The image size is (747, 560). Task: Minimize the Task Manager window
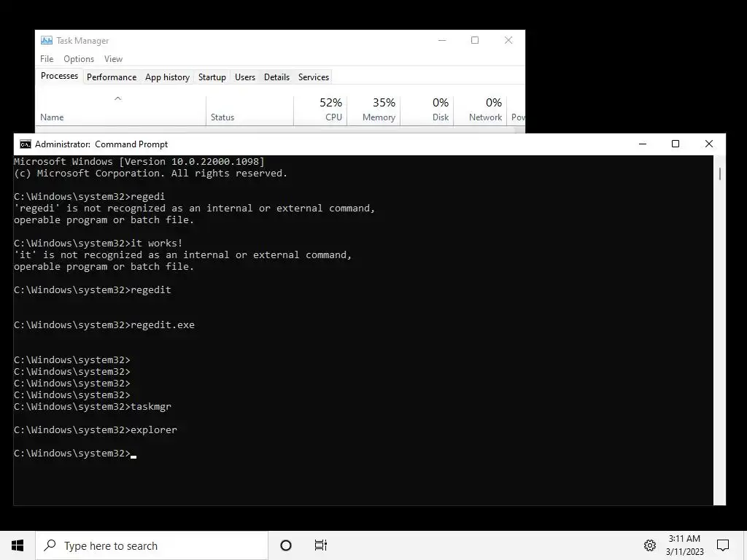coord(442,40)
